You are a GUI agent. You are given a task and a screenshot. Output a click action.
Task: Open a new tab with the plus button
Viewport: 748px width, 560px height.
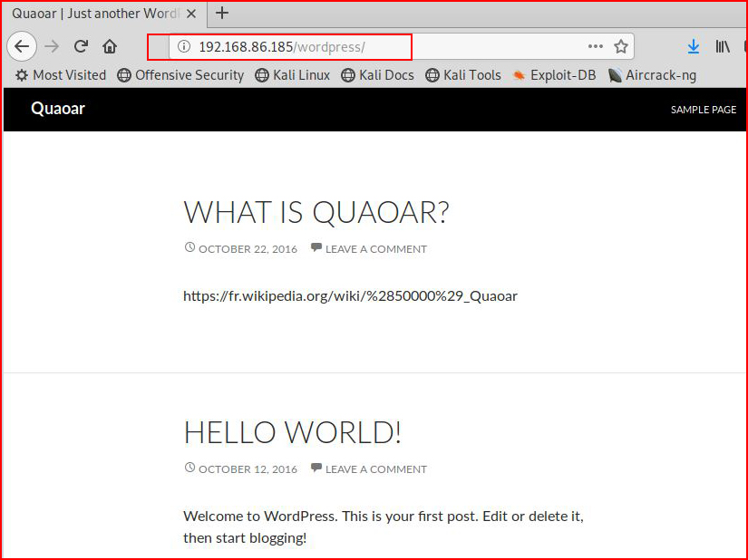(222, 13)
